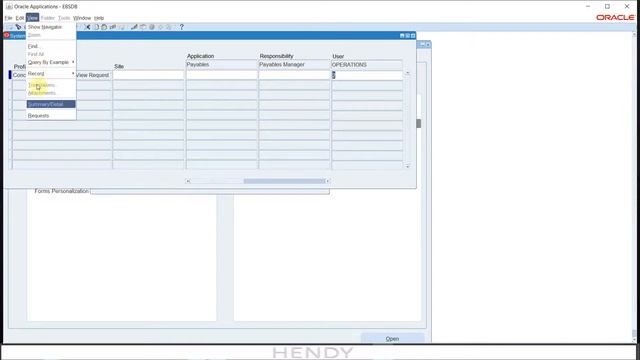Screen dimensions: 640x360
Task: Click Translations in the View menu
Action: pos(51,85)
